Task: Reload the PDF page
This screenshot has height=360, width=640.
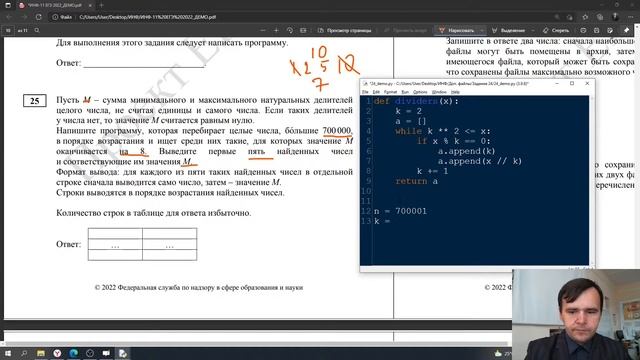Action: [39, 17]
